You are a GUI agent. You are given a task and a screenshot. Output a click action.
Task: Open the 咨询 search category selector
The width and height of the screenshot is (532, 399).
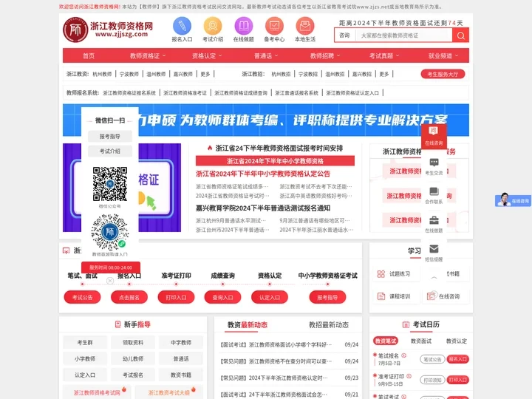(x=345, y=35)
